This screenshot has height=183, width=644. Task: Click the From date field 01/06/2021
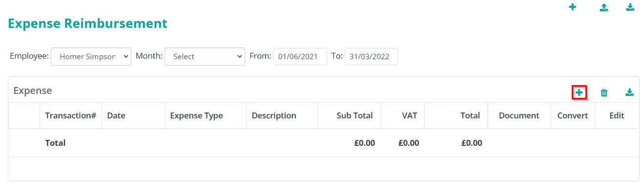coord(300,56)
